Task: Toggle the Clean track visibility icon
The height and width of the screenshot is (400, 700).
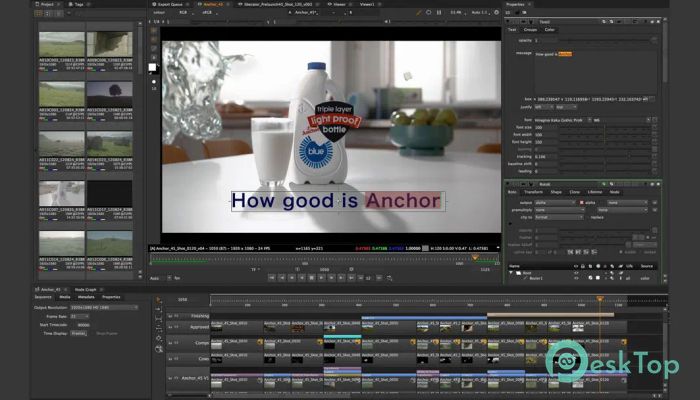Action: coord(176,358)
